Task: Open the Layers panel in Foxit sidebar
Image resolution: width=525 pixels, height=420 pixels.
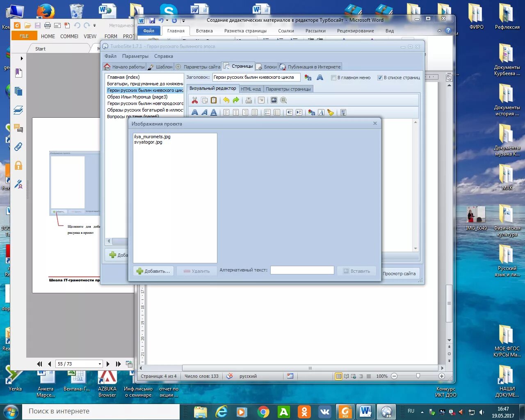Action: point(18,110)
